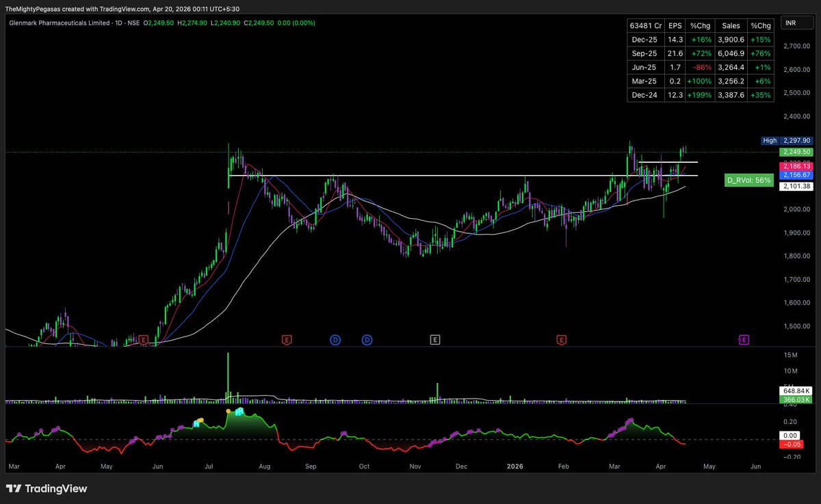Click the TradingView logo

tap(47, 489)
